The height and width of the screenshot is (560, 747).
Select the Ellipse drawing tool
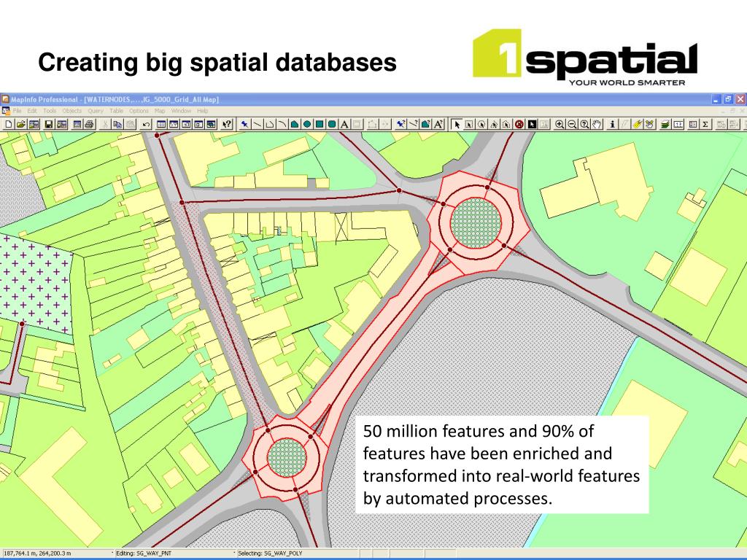[x=307, y=124]
